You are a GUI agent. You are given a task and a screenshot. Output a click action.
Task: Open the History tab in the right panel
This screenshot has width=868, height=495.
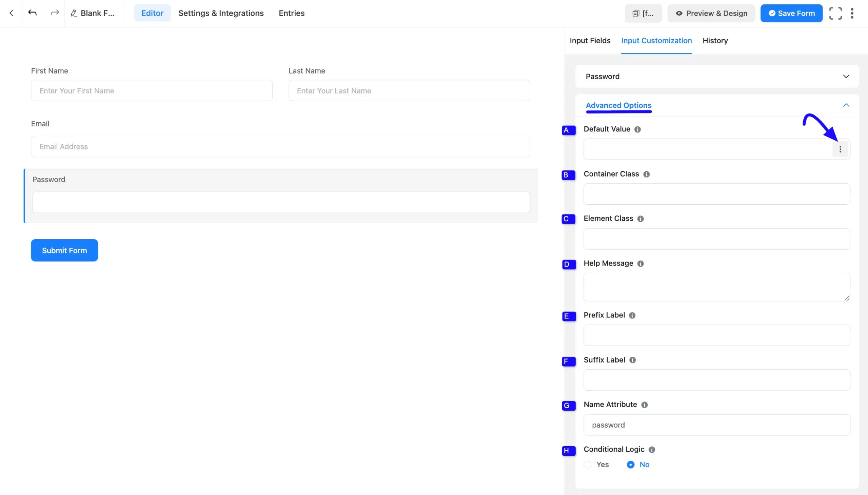point(715,40)
